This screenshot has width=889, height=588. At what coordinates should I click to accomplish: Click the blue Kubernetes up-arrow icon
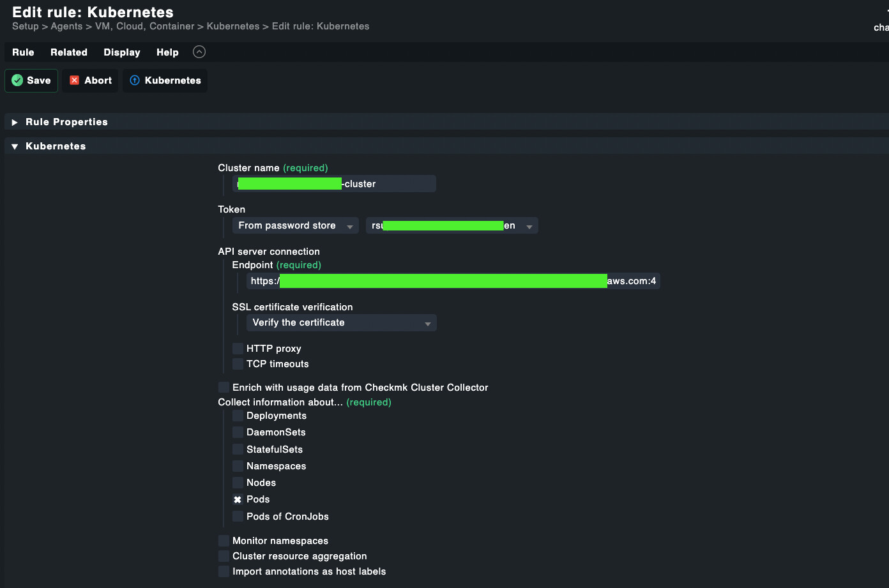pos(135,80)
